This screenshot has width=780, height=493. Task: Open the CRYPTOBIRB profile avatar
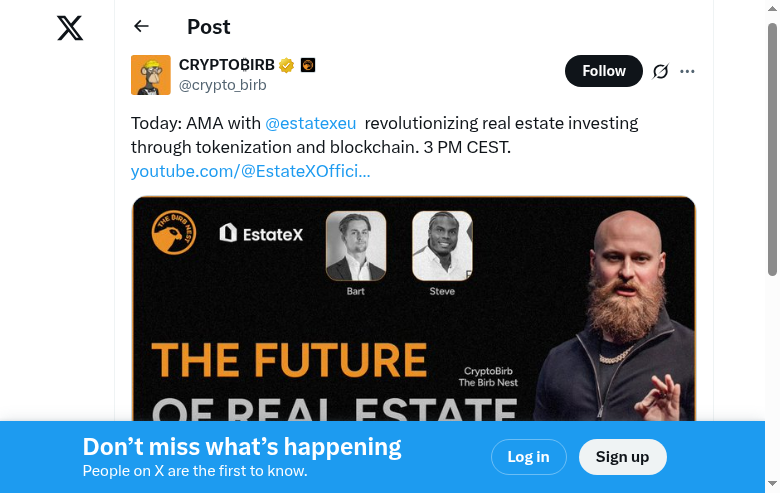click(151, 75)
